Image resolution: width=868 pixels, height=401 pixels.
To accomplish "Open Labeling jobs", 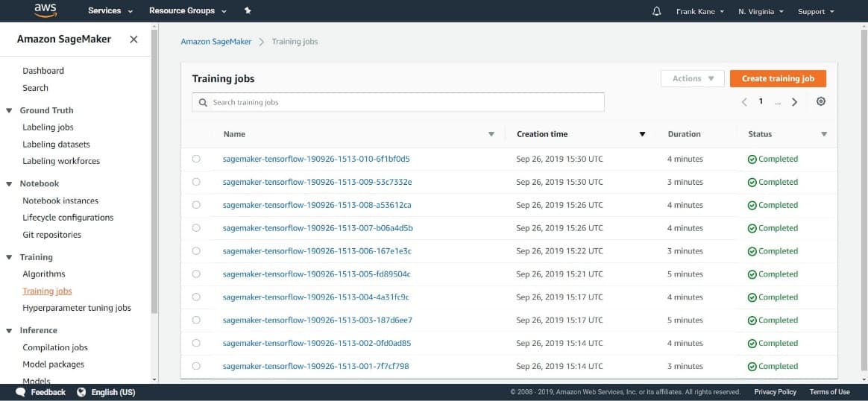I will [48, 127].
